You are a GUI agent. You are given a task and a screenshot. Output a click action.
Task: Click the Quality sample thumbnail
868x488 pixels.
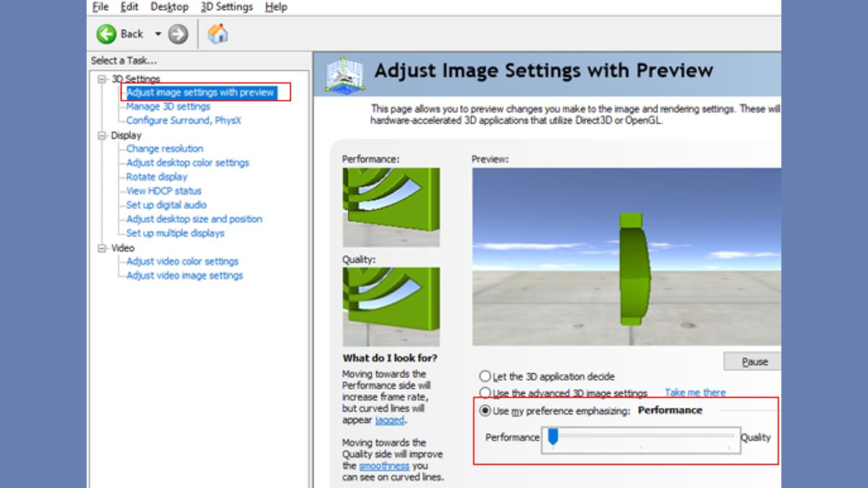click(391, 307)
